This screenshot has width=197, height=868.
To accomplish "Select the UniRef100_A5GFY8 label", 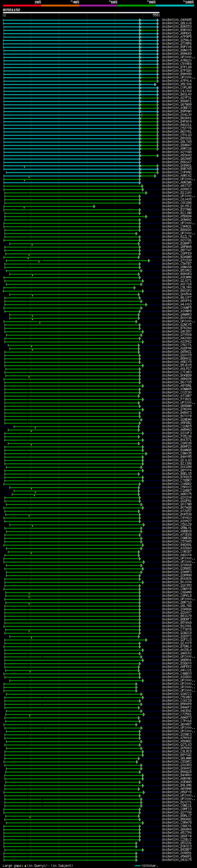I will tap(177, 792).
